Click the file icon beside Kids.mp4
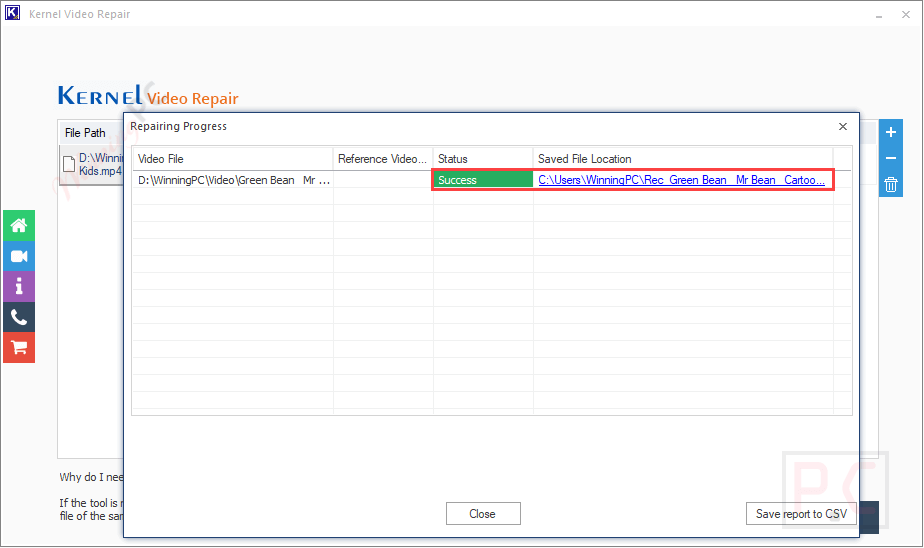The width and height of the screenshot is (924, 548). click(69, 164)
